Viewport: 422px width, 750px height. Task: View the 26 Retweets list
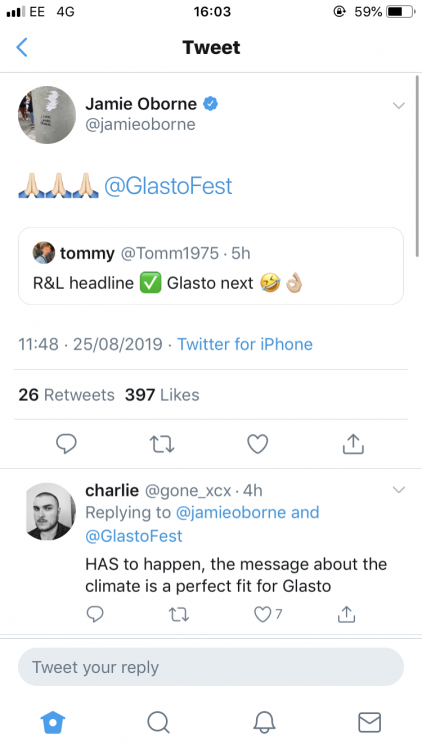[67, 395]
